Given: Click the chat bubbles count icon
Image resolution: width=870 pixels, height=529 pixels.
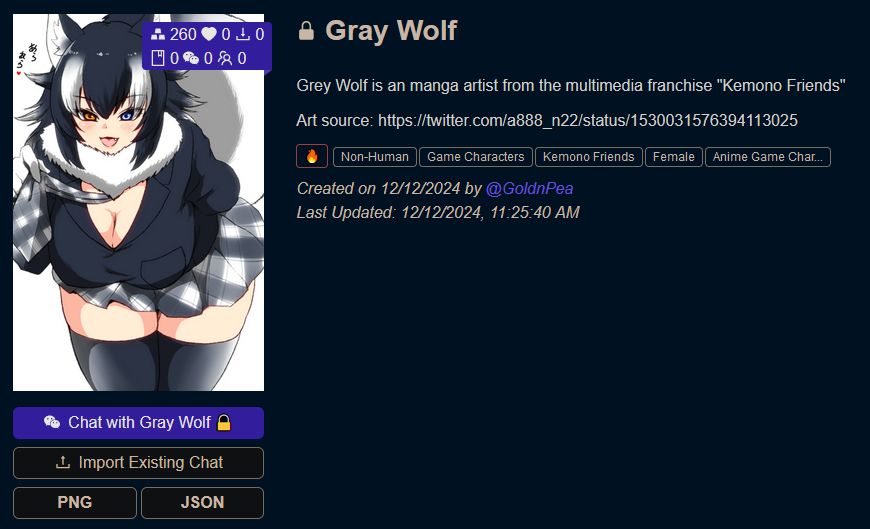Looking at the screenshot, I should pyautogui.click(x=191, y=58).
